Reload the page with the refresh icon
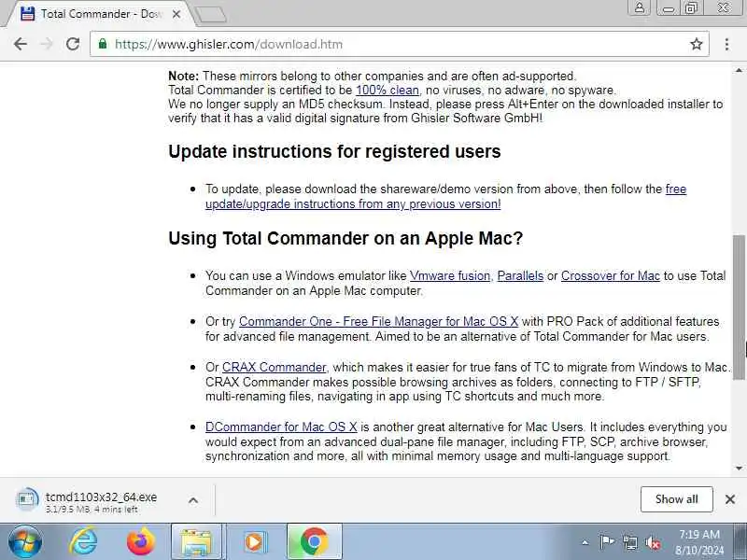Screen dimensions: 747x560 (73, 44)
